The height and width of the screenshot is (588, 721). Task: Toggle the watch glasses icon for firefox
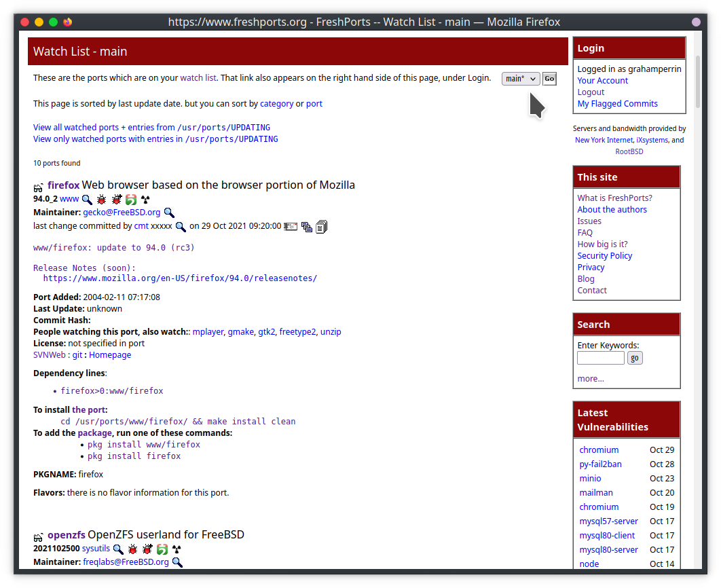[x=39, y=187]
